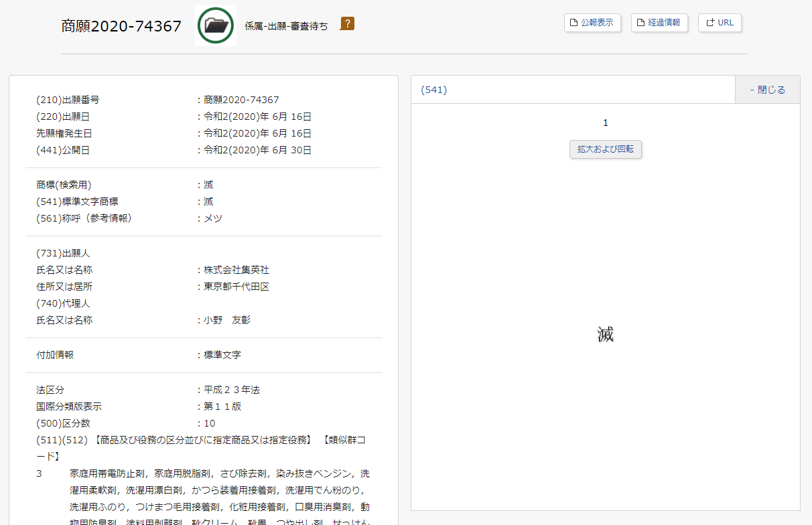This screenshot has height=525, width=812.
Task: Click the page number 1 above the image
Action: click(606, 123)
